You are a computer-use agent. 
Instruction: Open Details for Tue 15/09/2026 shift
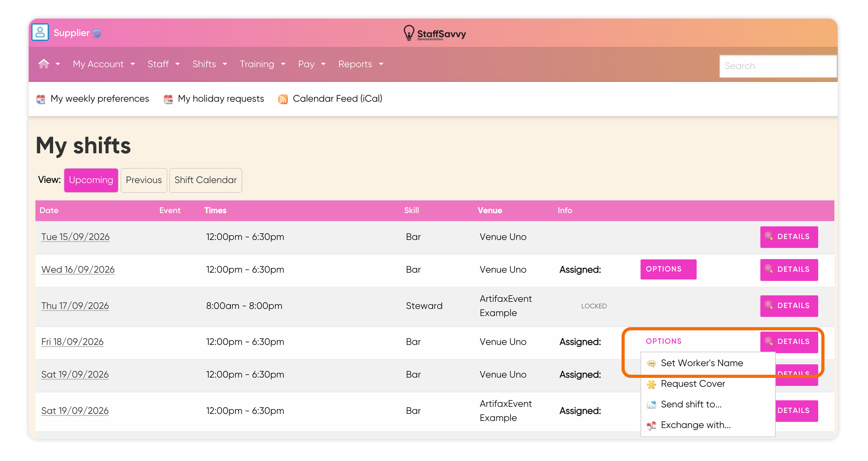789,237
